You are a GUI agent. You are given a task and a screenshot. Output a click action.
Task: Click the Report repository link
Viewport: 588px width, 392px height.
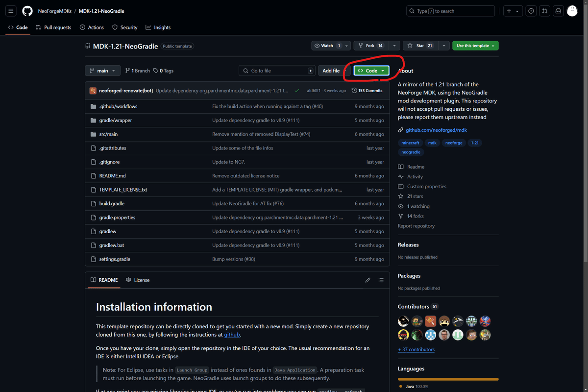416,226
